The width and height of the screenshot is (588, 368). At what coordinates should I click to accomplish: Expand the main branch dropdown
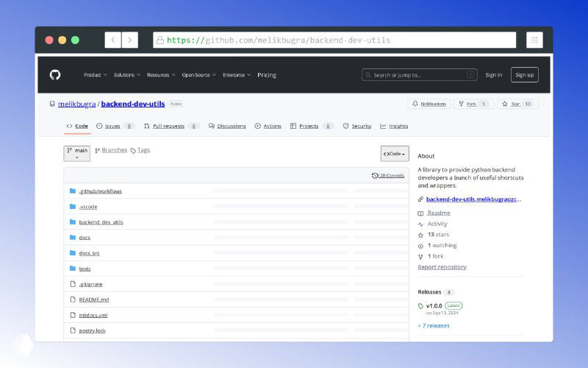pos(77,152)
